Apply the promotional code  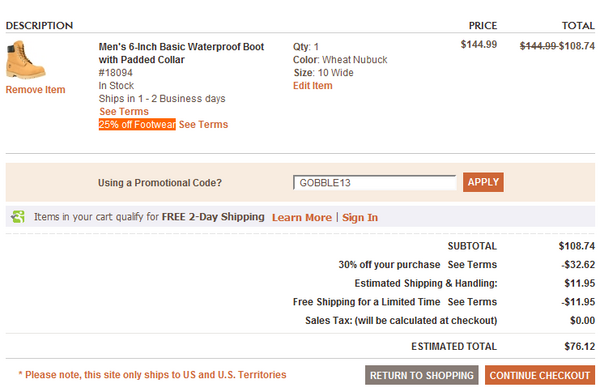tap(483, 182)
